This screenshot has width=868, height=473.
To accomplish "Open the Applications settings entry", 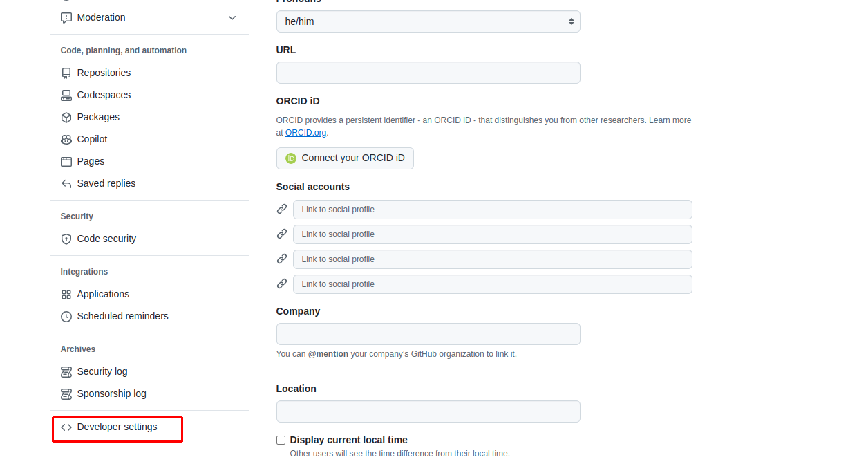I will point(102,294).
